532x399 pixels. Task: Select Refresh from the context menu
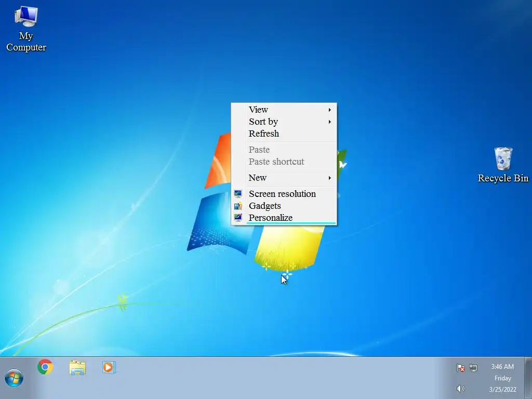pyautogui.click(x=284, y=134)
